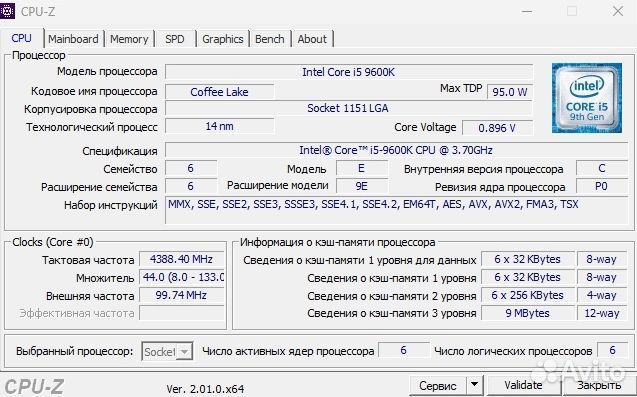Click L1 data cache 8-way associativity value
637x397 pixels.
click(602, 259)
